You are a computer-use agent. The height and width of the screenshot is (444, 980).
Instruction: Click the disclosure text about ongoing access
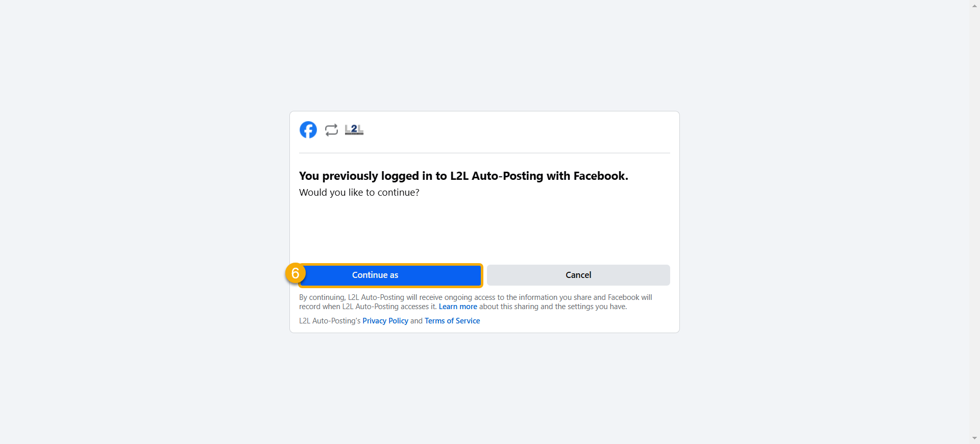point(475,302)
